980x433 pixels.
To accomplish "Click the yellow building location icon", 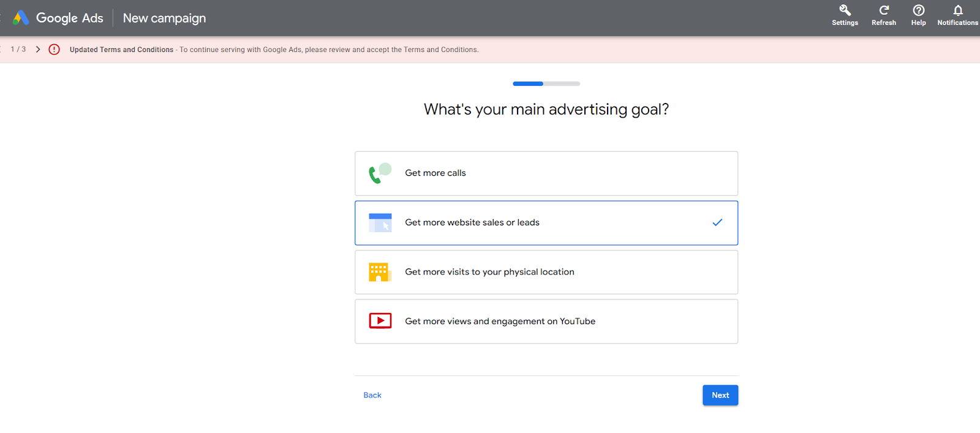I will point(380,272).
